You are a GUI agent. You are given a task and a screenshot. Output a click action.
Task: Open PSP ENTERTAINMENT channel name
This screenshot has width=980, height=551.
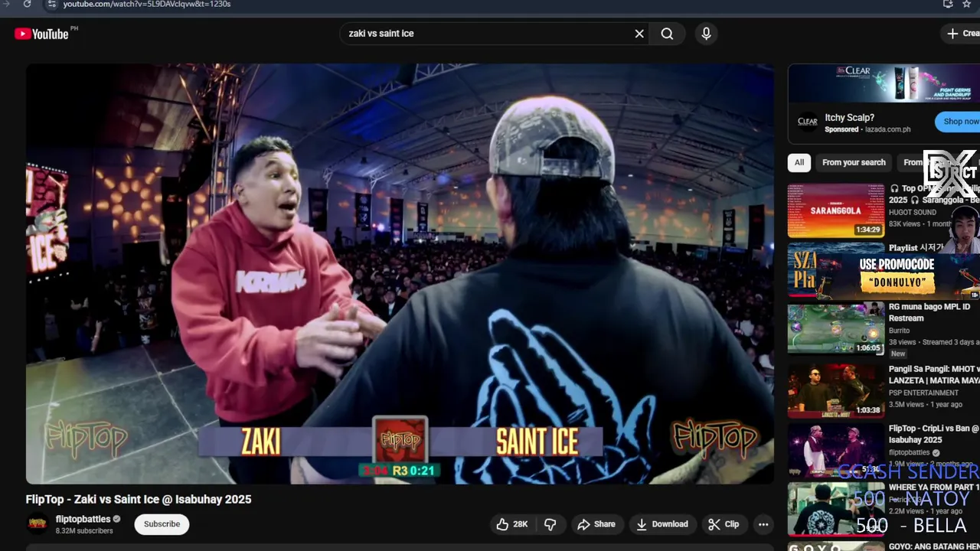coord(925,393)
